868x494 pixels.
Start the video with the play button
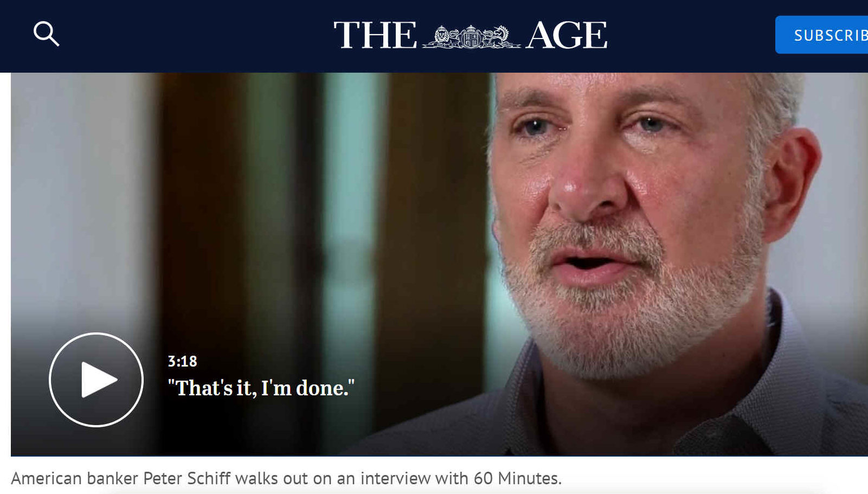[x=96, y=380]
